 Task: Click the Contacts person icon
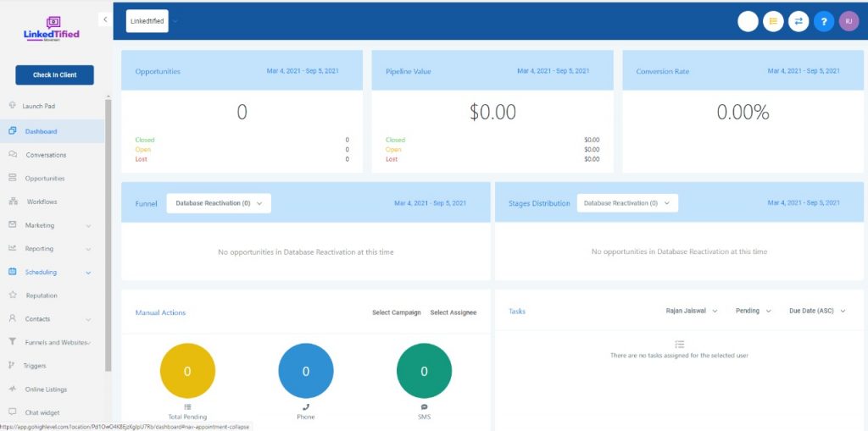12,318
